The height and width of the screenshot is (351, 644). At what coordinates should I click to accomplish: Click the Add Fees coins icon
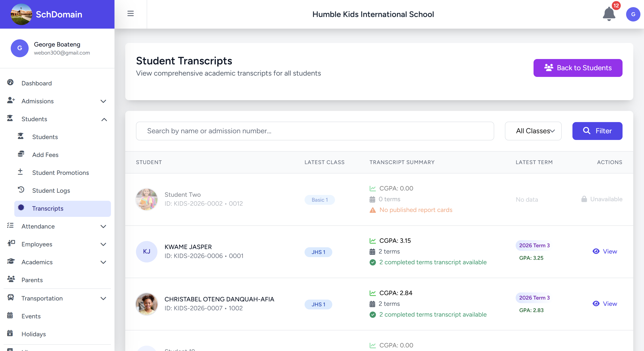point(21,154)
